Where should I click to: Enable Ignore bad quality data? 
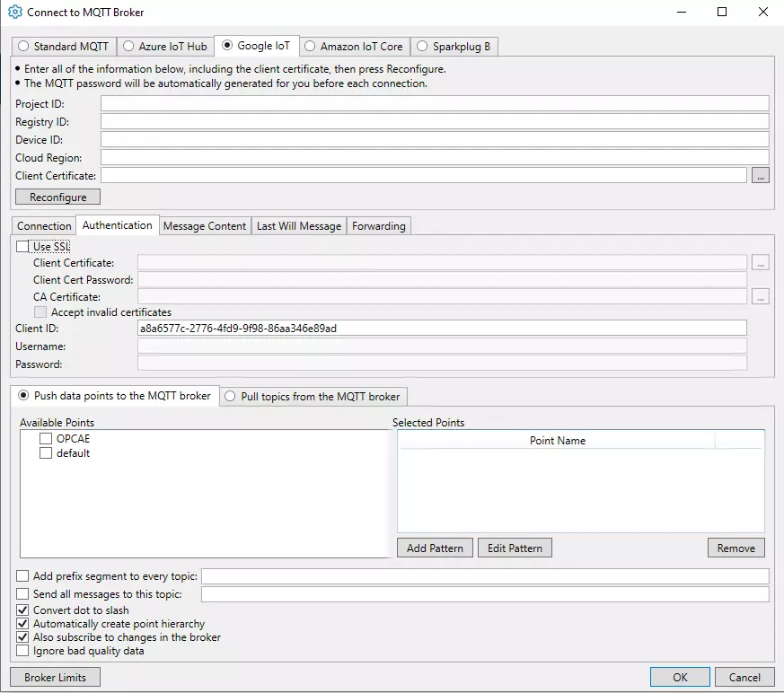click(22, 651)
